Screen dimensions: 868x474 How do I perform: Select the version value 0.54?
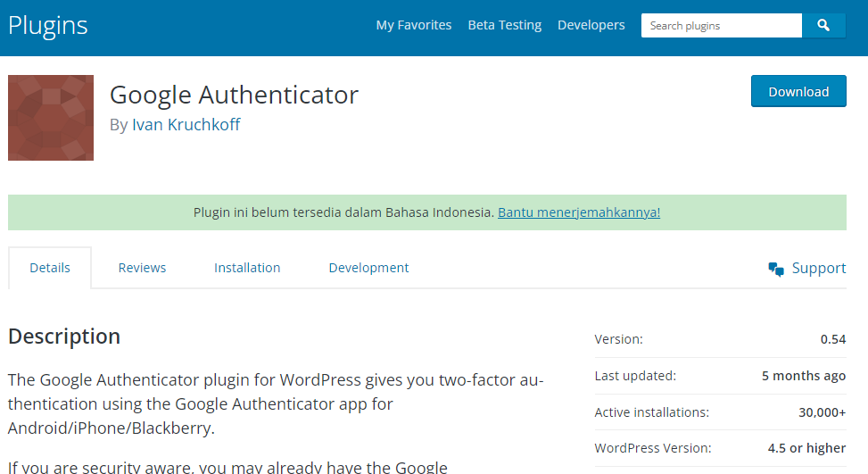click(832, 339)
